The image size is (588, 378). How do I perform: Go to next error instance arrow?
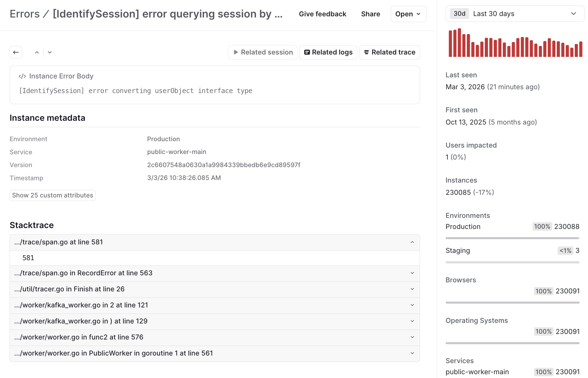(x=50, y=52)
